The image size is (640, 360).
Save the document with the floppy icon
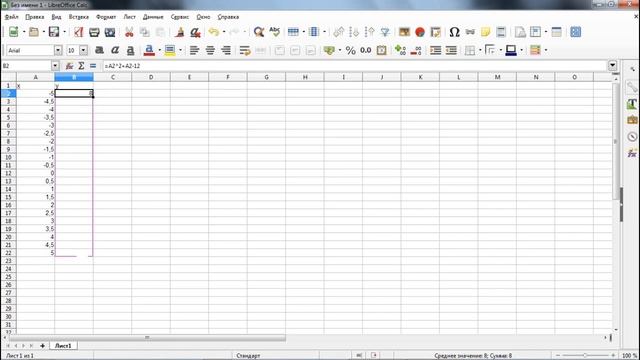click(54, 32)
